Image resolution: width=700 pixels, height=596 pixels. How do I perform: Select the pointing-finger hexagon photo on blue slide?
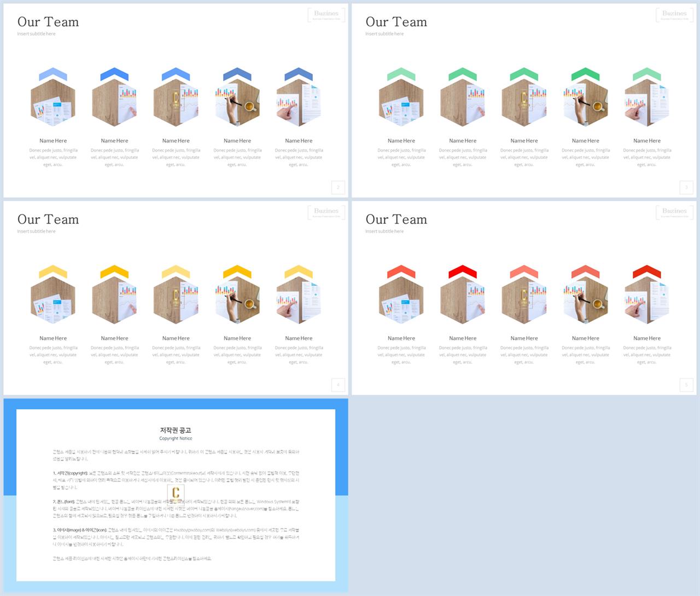click(x=299, y=102)
